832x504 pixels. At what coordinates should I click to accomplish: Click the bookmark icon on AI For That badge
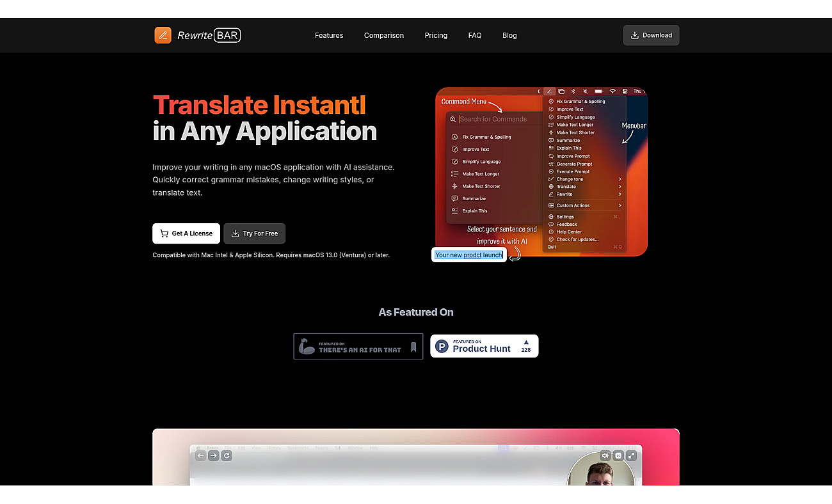[413, 347]
